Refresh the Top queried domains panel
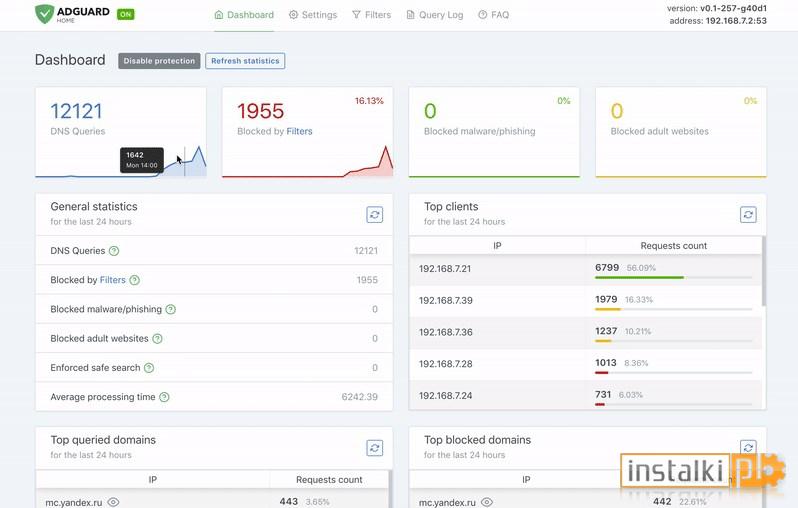Viewport: 798px width, 508px height. point(375,448)
